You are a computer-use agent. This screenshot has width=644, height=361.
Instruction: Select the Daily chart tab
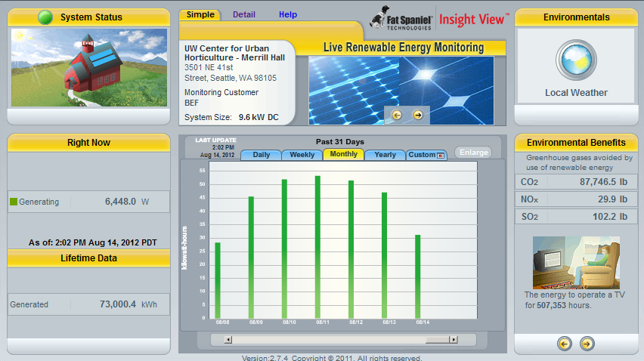(261, 155)
